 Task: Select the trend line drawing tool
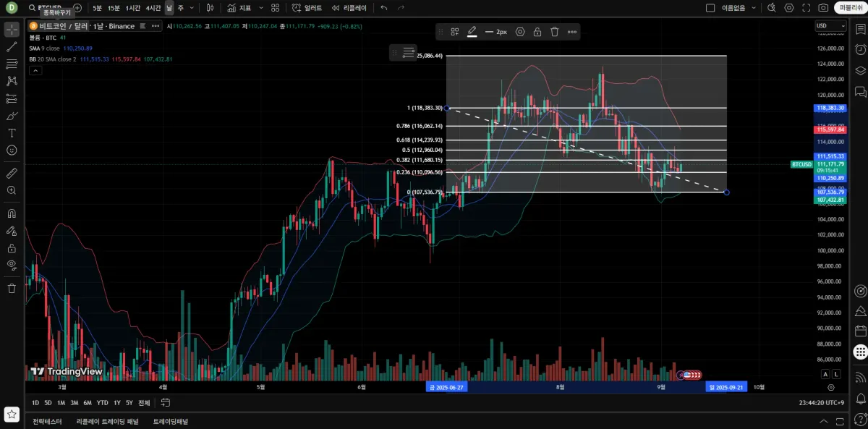click(12, 46)
